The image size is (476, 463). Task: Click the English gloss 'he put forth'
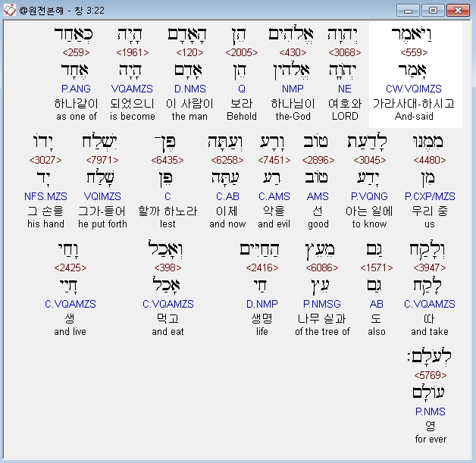(x=102, y=224)
